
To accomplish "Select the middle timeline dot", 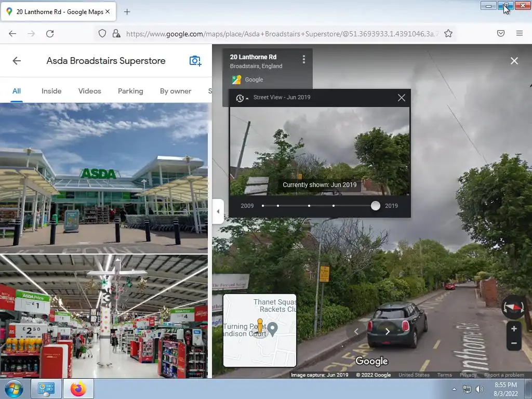I will [x=309, y=206].
